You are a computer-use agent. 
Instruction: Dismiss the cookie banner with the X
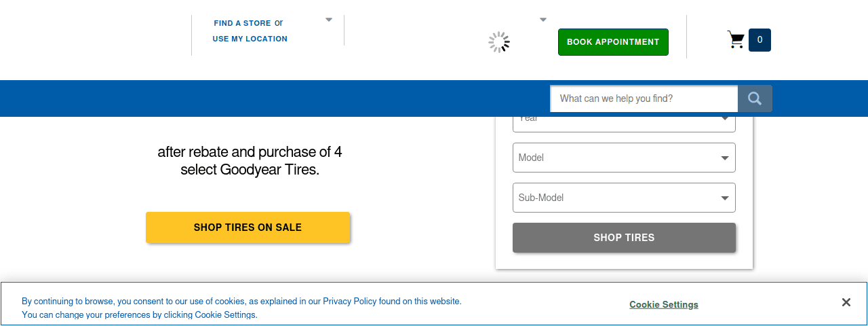tap(846, 302)
